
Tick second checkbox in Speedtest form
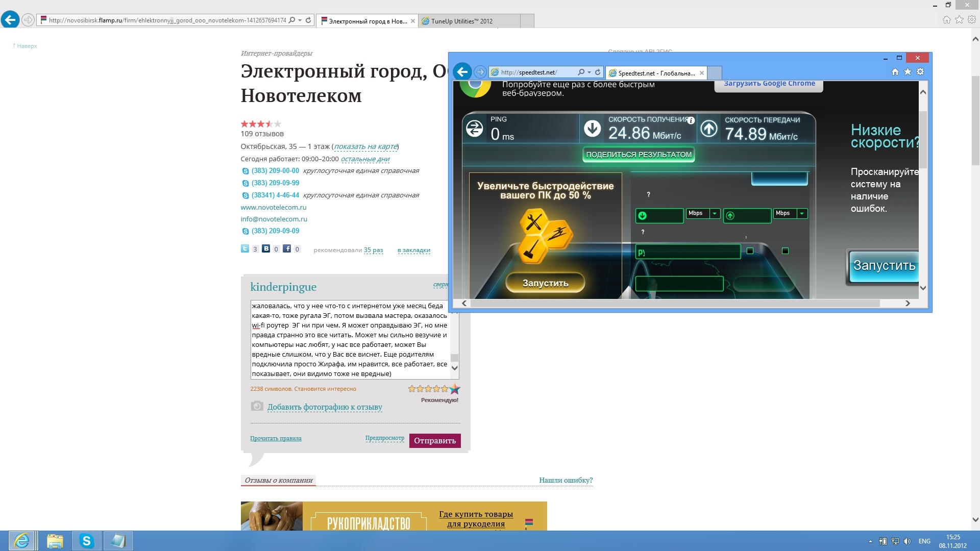tap(785, 251)
